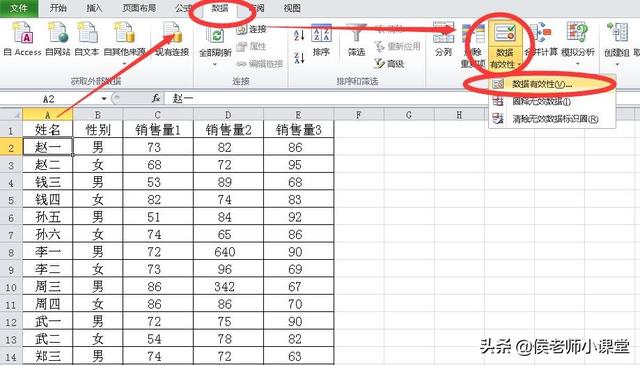Select the cell with value 640
Image resolution: width=640 pixels, height=365 pixels.
click(228, 252)
